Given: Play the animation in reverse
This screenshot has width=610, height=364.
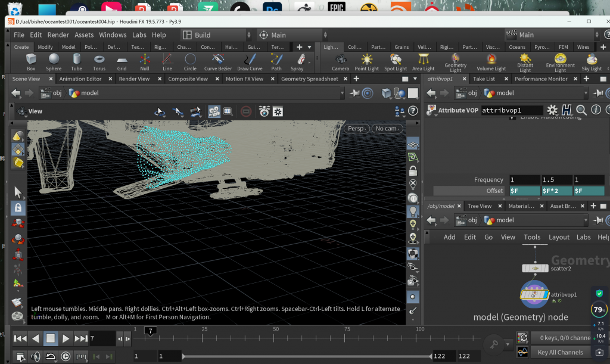Looking at the screenshot, I should click(35, 338).
